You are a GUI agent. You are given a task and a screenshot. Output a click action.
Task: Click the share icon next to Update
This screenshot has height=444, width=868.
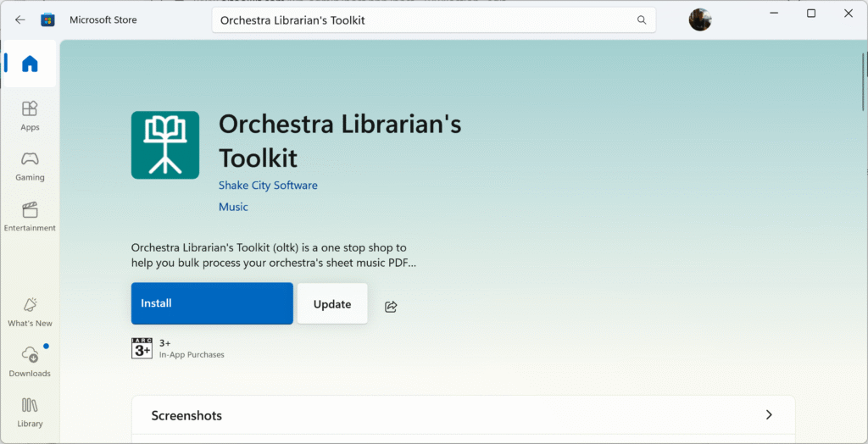[x=392, y=306]
